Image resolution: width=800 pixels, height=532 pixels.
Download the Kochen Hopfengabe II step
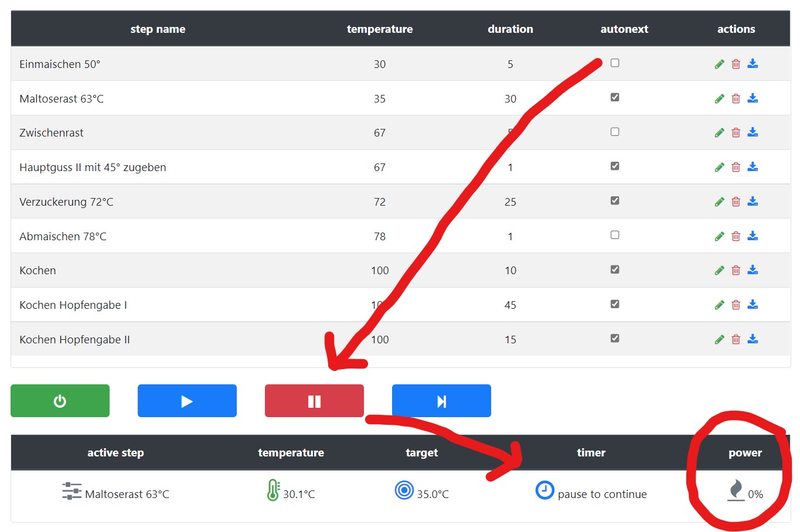pyautogui.click(x=753, y=339)
